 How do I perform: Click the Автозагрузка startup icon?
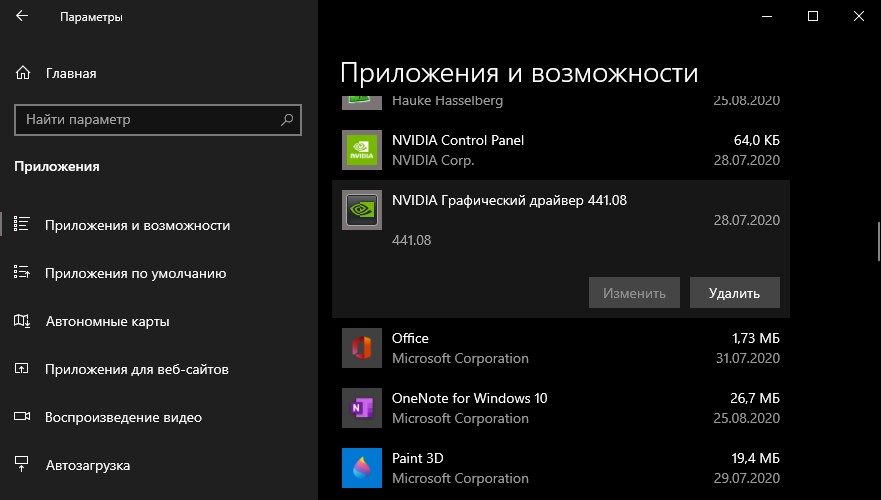[x=21, y=465]
